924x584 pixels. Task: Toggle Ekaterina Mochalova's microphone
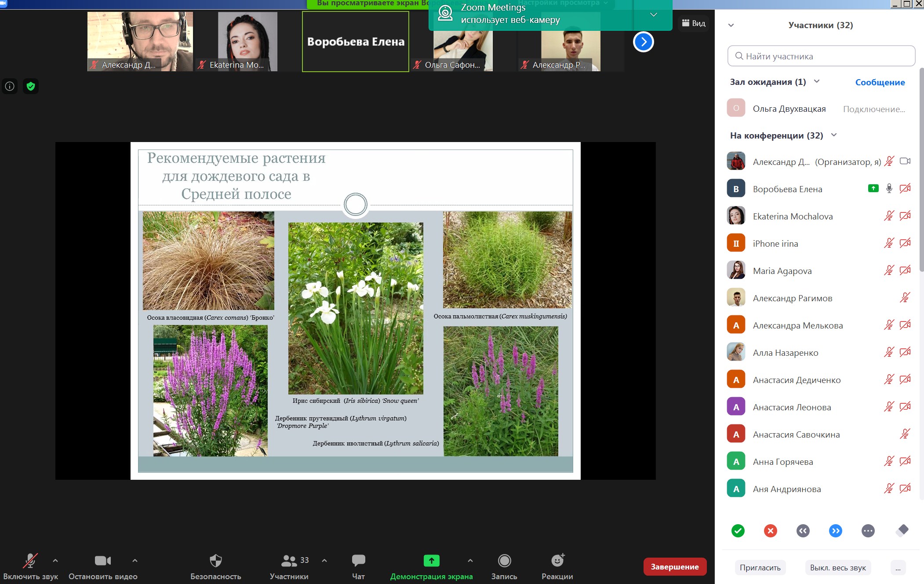[x=889, y=216]
